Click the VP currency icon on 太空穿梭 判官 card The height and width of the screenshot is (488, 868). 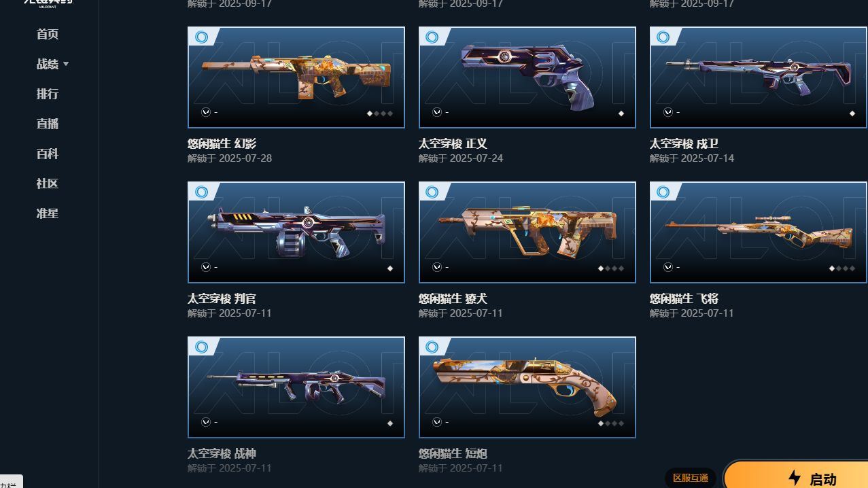click(206, 267)
